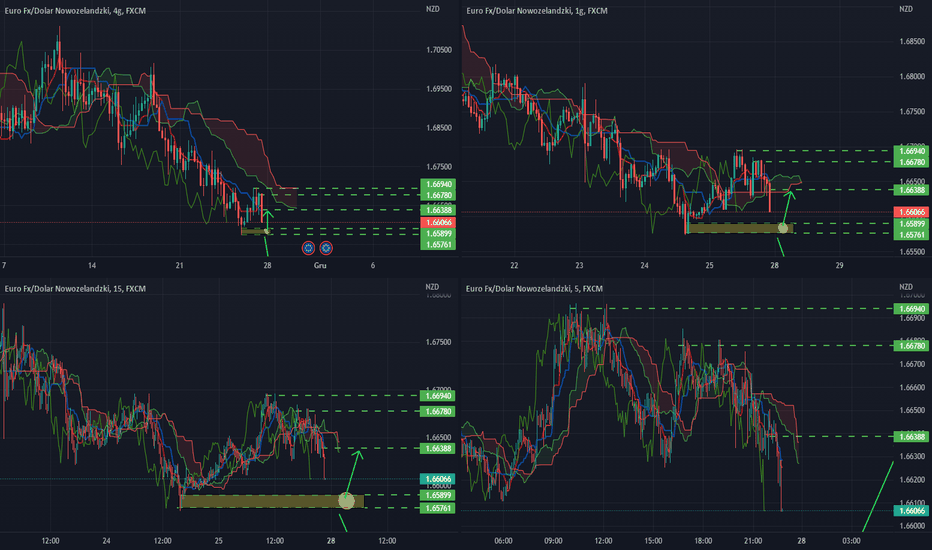This screenshot has width=932, height=550.
Task: Click green 1.65899 level label on 4g chart
Action: [x=437, y=234]
